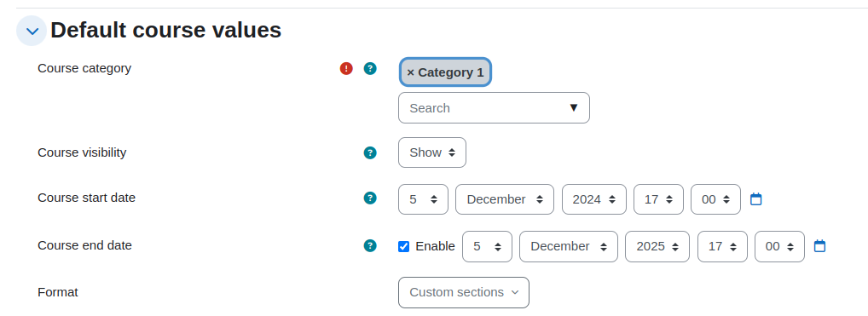Viewport: 868px width, 316px height.
Task: Open the end date hour 17 dropdown
Action: tap(722, 246)
